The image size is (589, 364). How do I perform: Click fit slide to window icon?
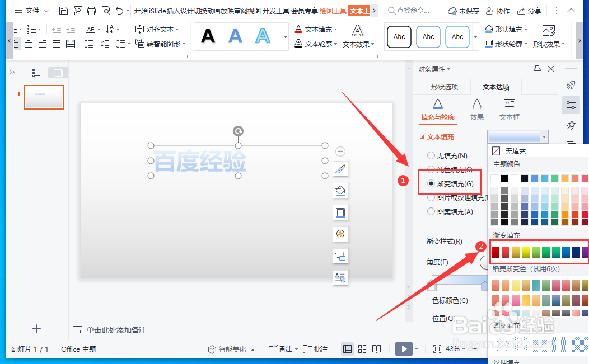(x=437, y=349)
